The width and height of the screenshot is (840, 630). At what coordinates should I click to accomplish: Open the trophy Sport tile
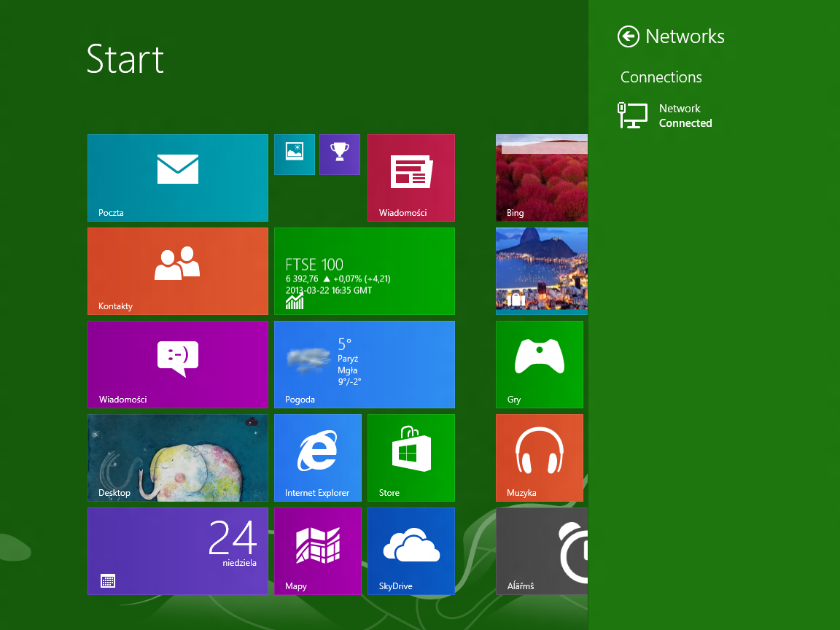[340, 155]
